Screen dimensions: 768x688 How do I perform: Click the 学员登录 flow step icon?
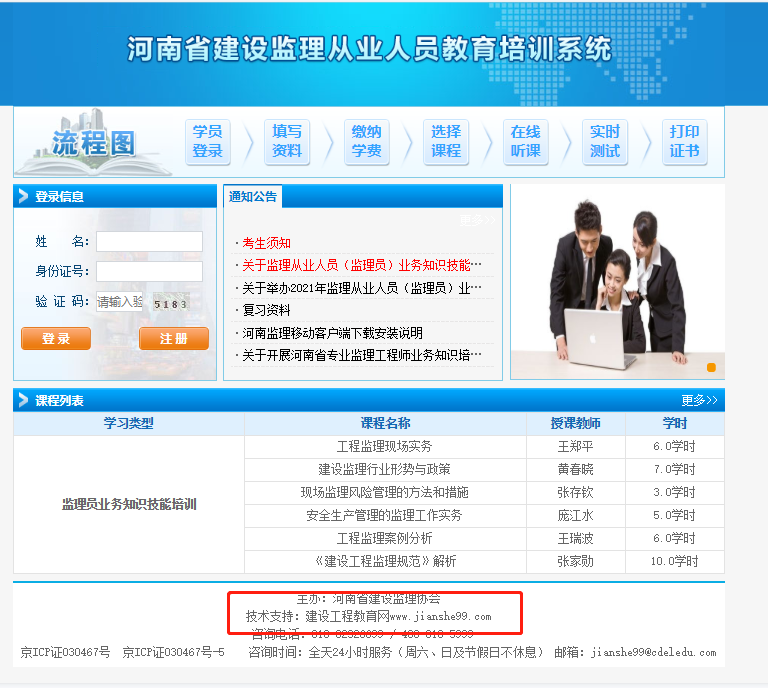(207, 142)
